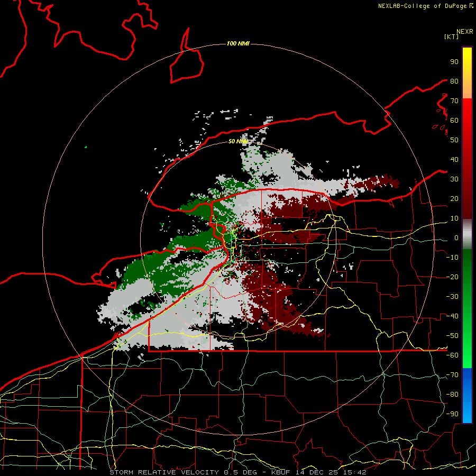The width and height of the screenshot is (476, 476).
Task: Click the 80 value on the velocity scale
Action: 454,81
